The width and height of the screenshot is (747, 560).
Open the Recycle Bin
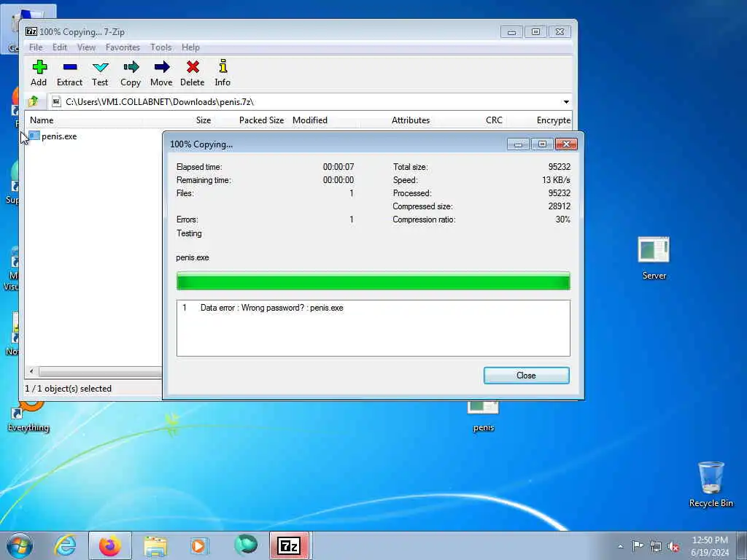(x=711, y=484)
